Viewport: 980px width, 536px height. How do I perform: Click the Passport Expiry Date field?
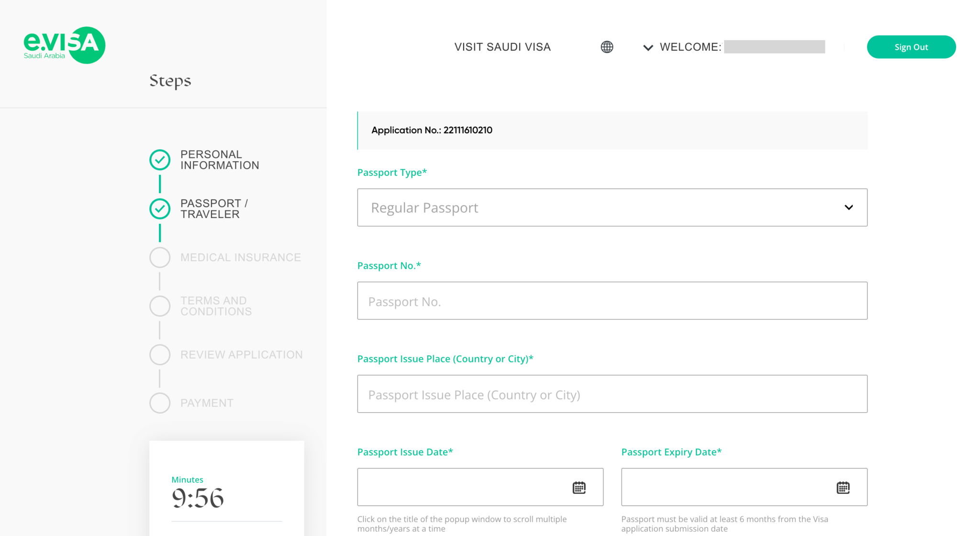(x=727, y=487)
